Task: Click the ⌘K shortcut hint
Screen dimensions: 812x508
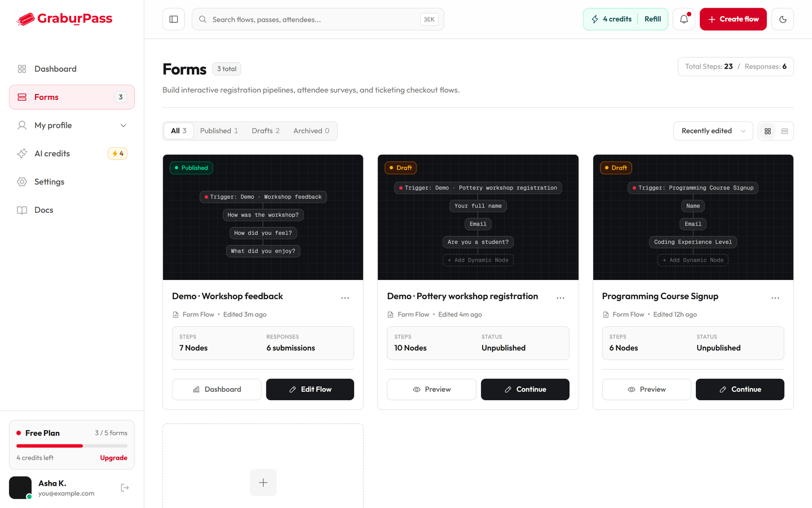Action: (429, 19)
